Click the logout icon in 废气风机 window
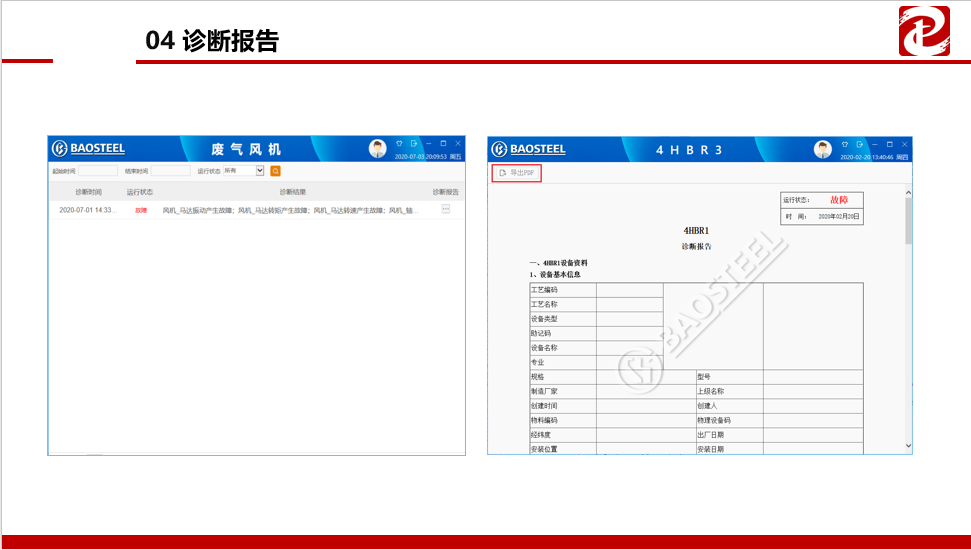Viewport: 971px width, 550px height. pos(413,144)
